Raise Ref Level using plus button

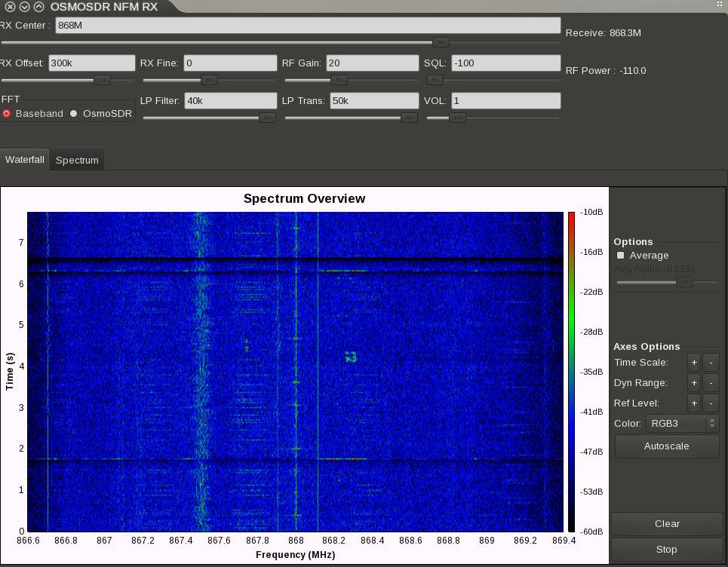[x=694, y=403]
